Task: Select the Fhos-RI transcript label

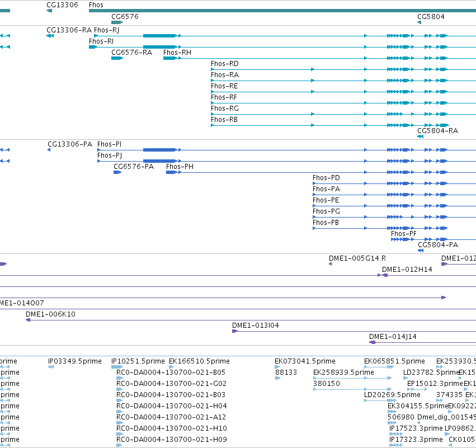Action: [x=101, y=41]
